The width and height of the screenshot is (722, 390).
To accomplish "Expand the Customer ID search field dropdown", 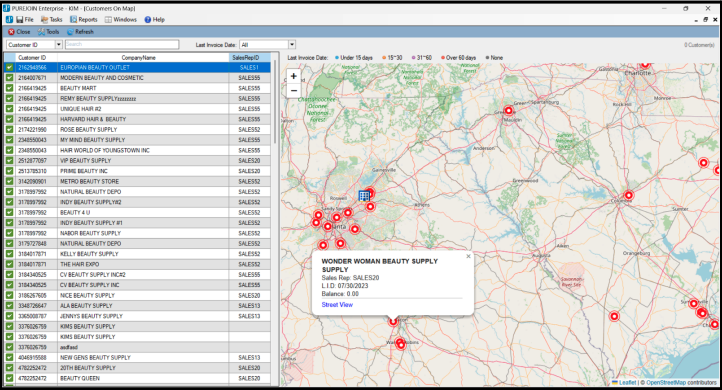I will (58, 45).
